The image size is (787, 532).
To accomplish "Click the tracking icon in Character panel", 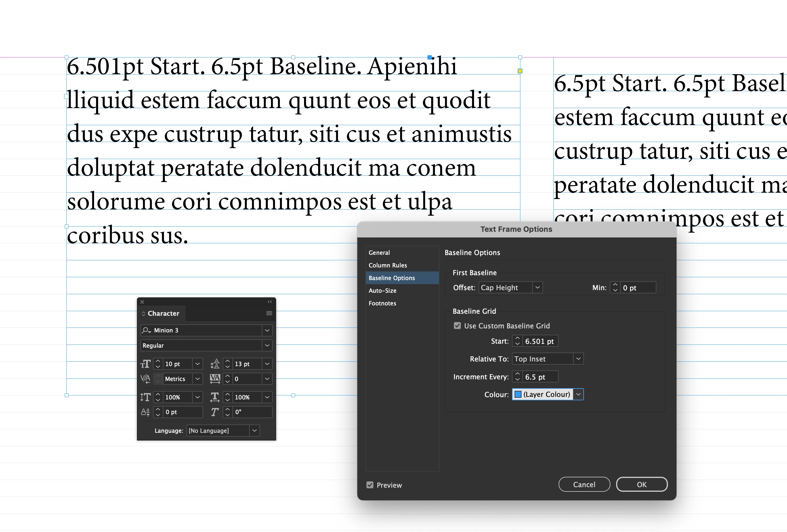I will pos(215,379).
